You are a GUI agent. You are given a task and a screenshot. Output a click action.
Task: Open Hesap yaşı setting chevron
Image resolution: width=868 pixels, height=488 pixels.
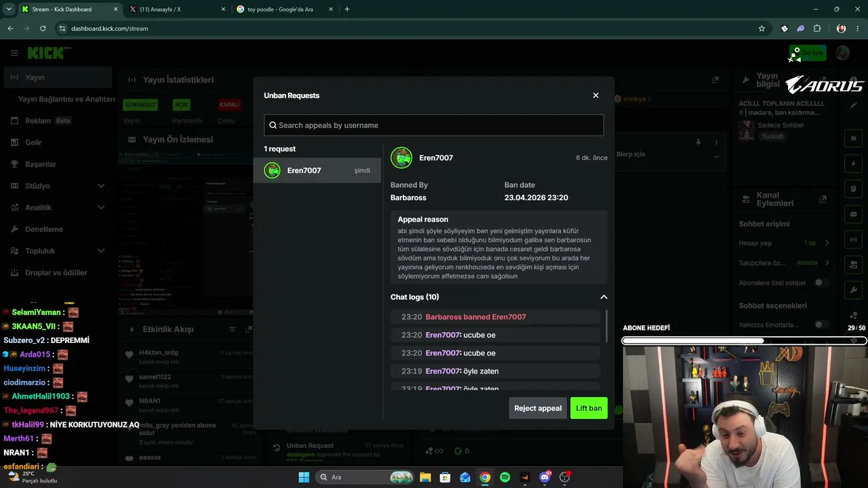(827, 243)
